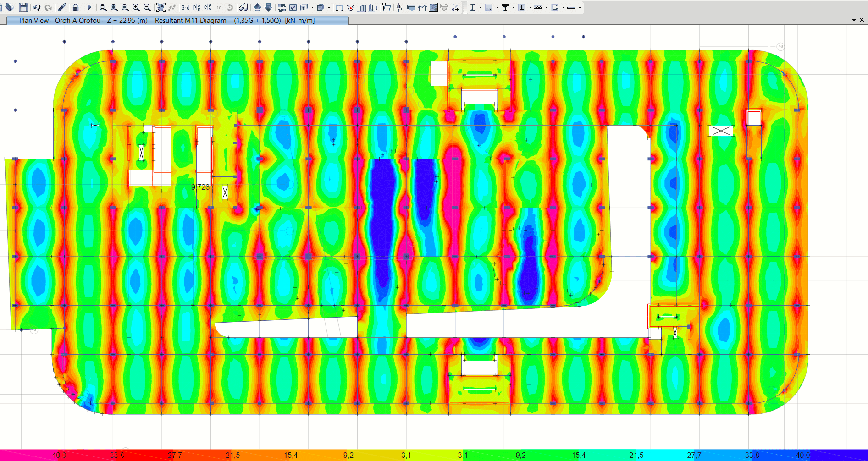Switch to Plan view button

coord(197,7)
